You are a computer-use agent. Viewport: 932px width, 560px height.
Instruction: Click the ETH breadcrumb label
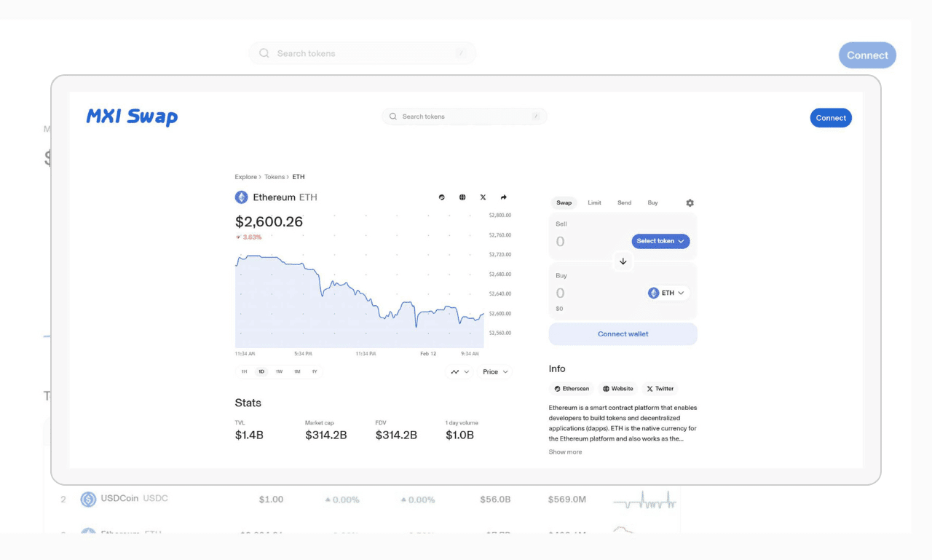click(299, 177)
